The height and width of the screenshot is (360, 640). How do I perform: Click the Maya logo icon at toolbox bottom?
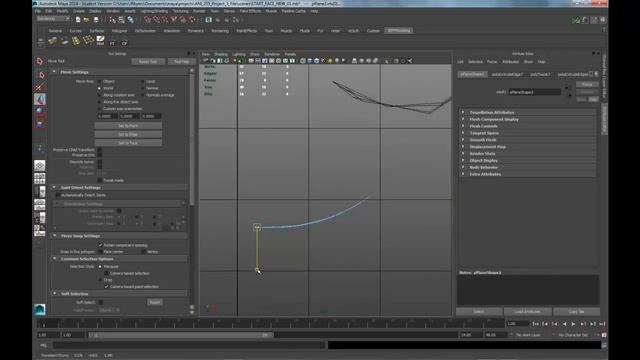[40, 309]
